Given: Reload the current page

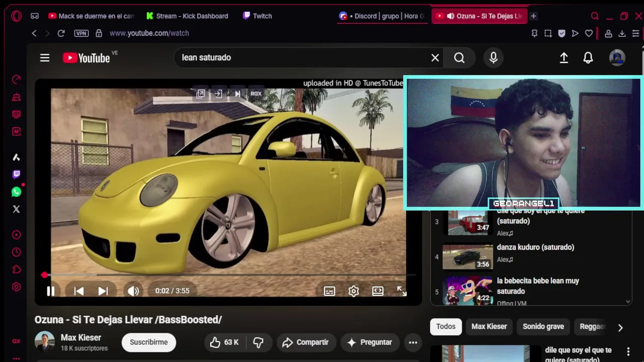Looking at the screenshot, I should (61, 33).
